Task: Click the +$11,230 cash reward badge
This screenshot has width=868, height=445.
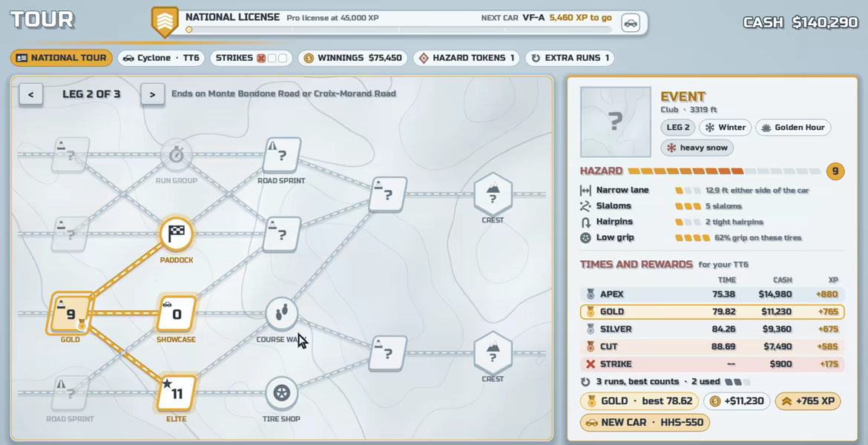Action: 737,401
